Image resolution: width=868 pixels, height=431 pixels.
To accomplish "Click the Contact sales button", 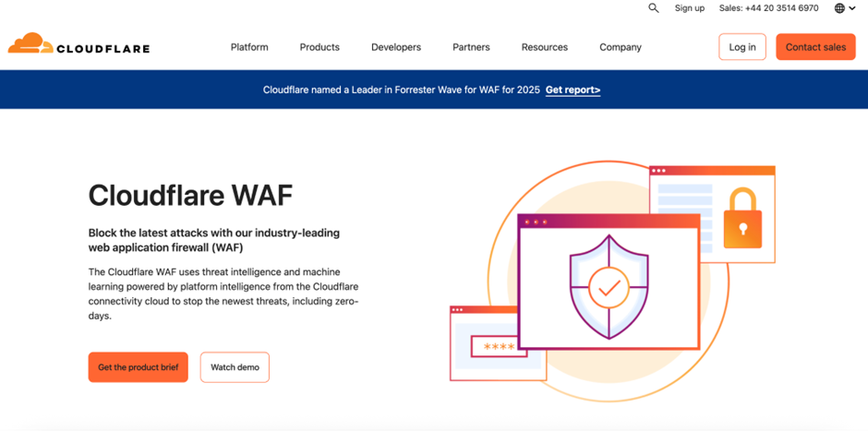I will 816,47.
